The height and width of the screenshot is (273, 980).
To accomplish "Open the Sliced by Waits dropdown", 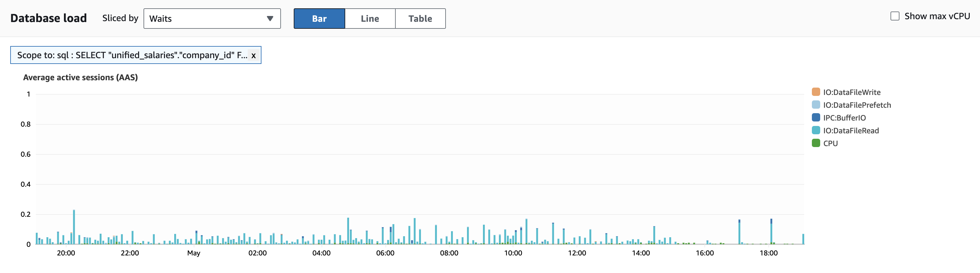I will pos(212,19).
